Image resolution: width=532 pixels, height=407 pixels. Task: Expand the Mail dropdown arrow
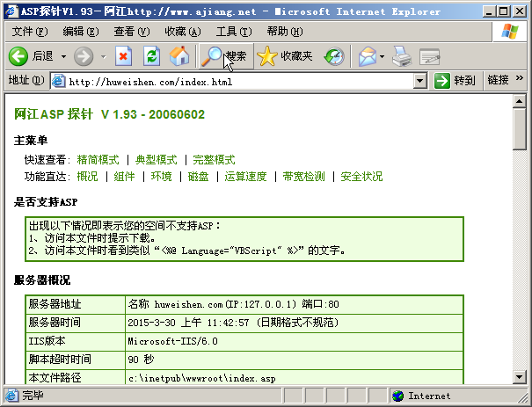click(382, 56)
